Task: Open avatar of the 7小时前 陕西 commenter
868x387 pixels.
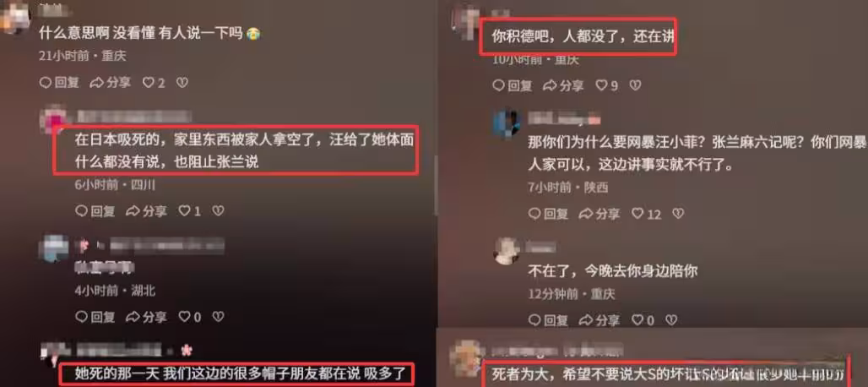Action: (507, 123)
